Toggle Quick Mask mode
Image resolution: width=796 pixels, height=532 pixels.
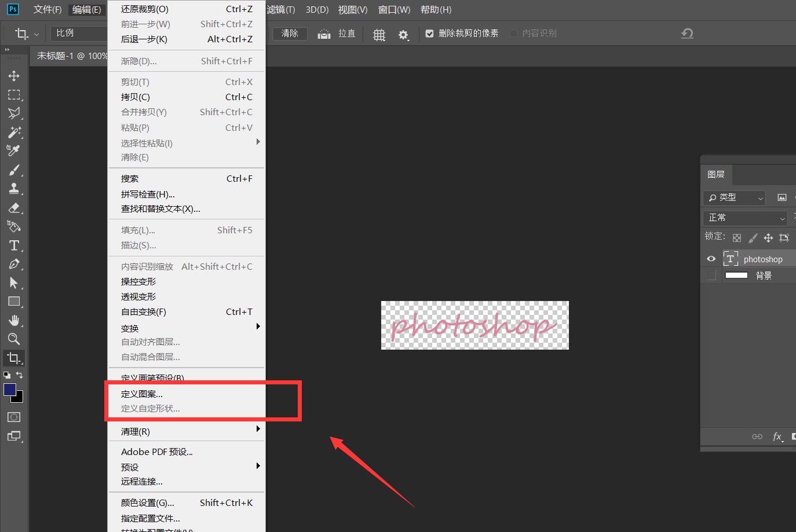click(14, 417)
